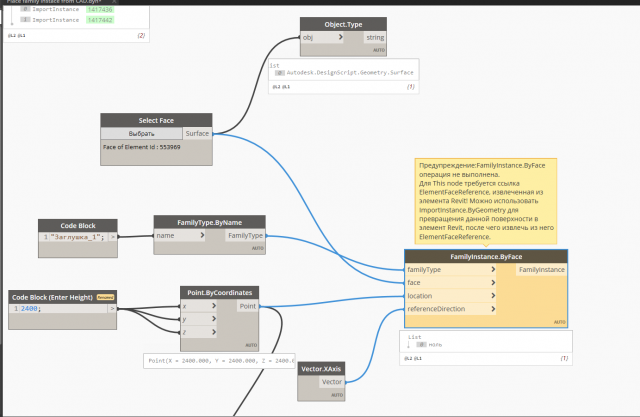This screenshot has height=417, width=640.
Task: Click the Выбрать button in Select Face
Action: 141,133
